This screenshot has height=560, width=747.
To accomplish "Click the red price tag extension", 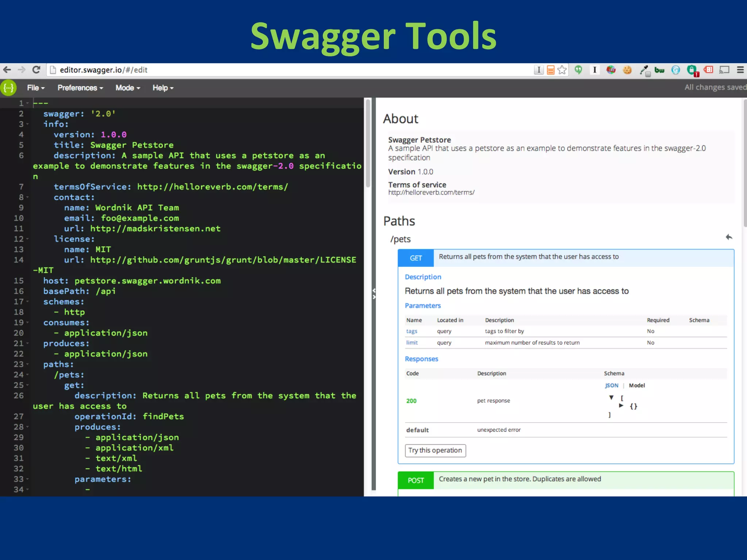I will (708, 69).
